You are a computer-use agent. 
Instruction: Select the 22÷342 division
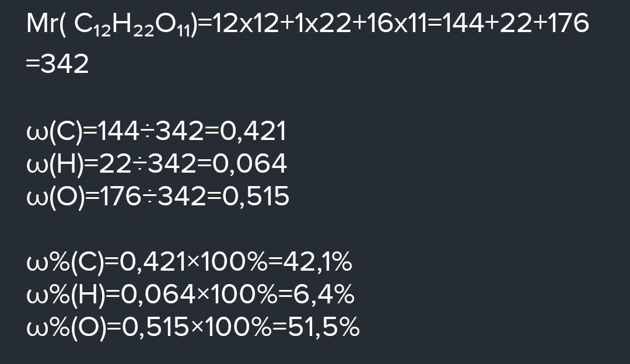(148, 163)
